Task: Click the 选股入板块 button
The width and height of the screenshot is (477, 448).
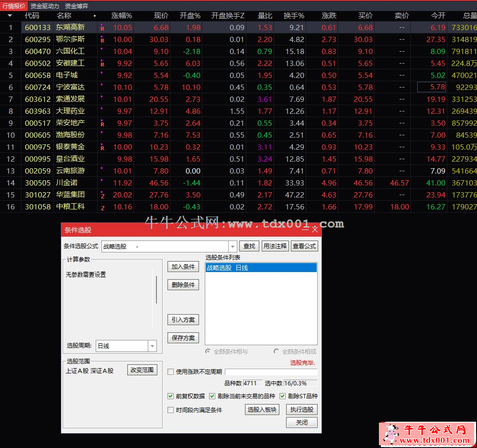Action: click(x=262, y=409)
